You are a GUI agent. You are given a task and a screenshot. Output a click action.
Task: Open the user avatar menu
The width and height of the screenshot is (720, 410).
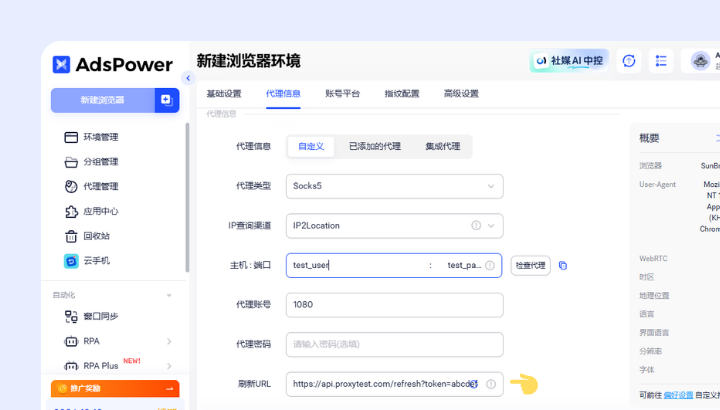(701, 61)
